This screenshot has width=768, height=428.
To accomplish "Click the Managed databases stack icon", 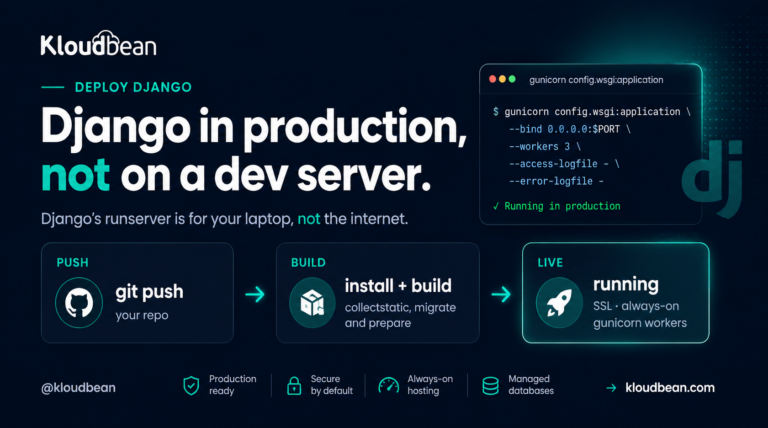I will tap(490, 385).
